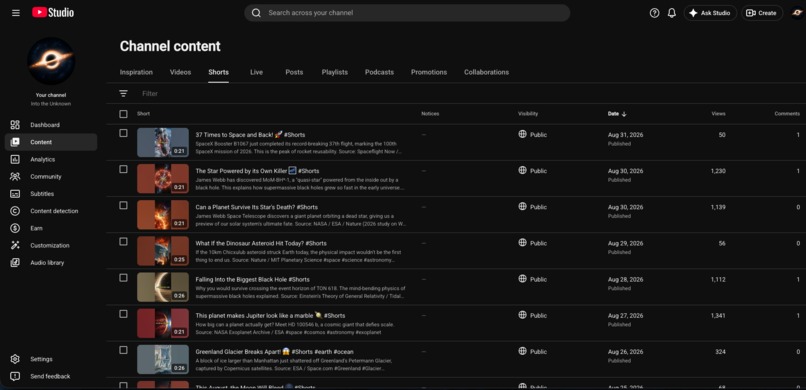
Task: Switch to the Videos tab
Action: [x=180, y=72]
